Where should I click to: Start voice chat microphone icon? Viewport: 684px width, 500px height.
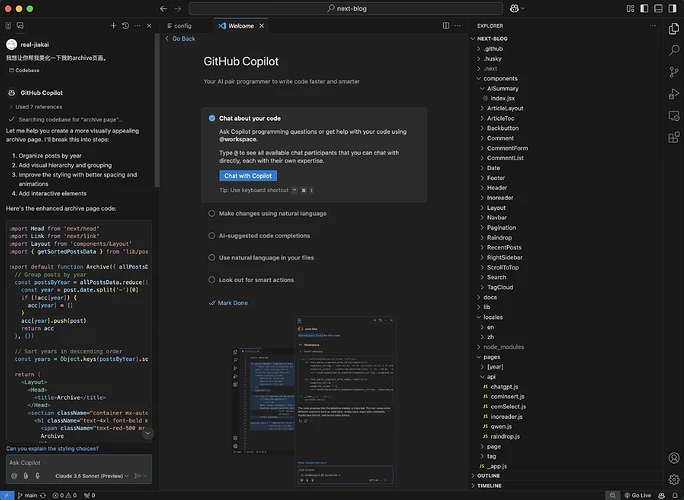(x=38, y=476)
